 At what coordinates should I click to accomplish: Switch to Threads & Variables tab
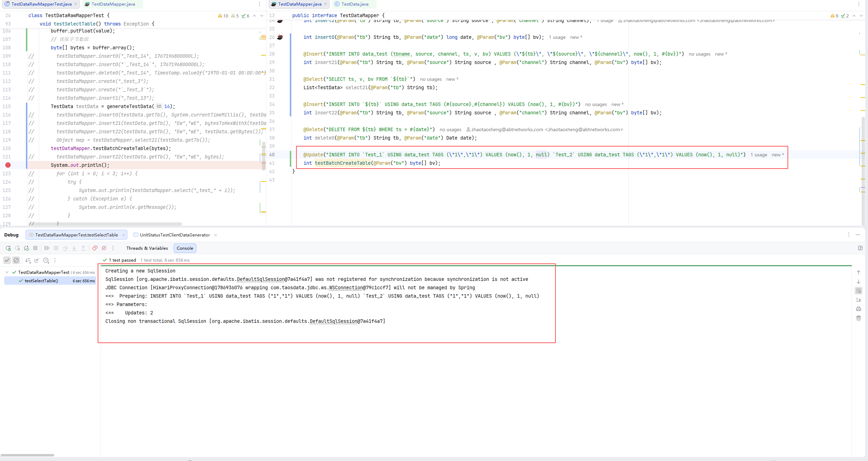pyautogui.click(x=147, y=248)
